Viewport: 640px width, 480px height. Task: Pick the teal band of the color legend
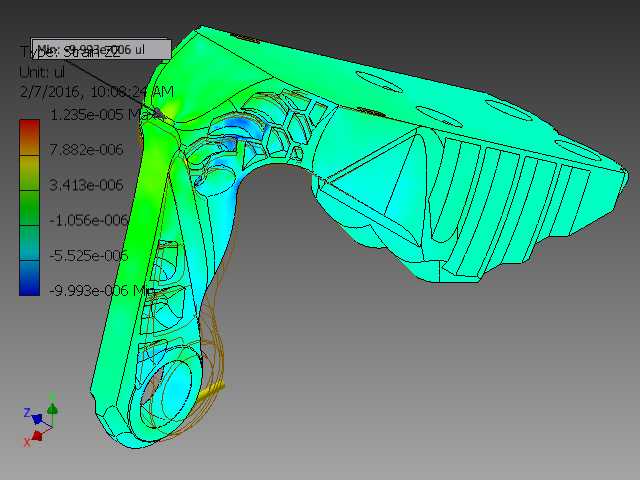pyautogui.click(x=29, y=243)
